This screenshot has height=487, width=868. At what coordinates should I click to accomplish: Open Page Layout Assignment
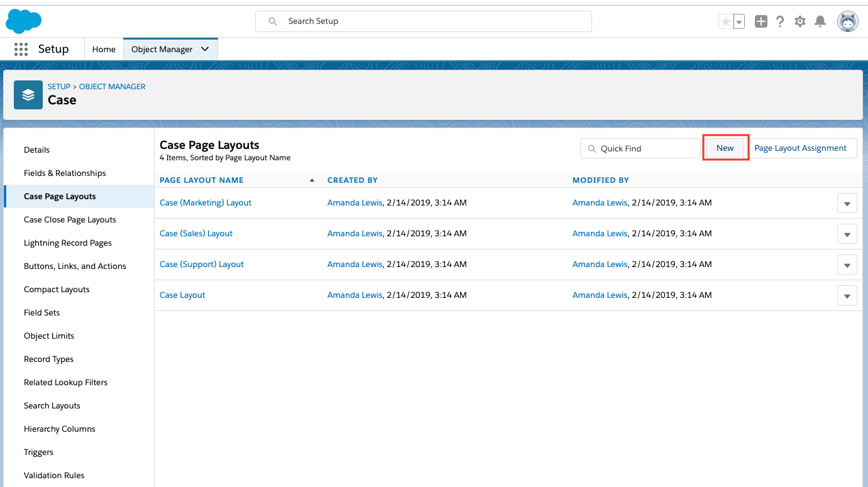click(x=800, y=148)
